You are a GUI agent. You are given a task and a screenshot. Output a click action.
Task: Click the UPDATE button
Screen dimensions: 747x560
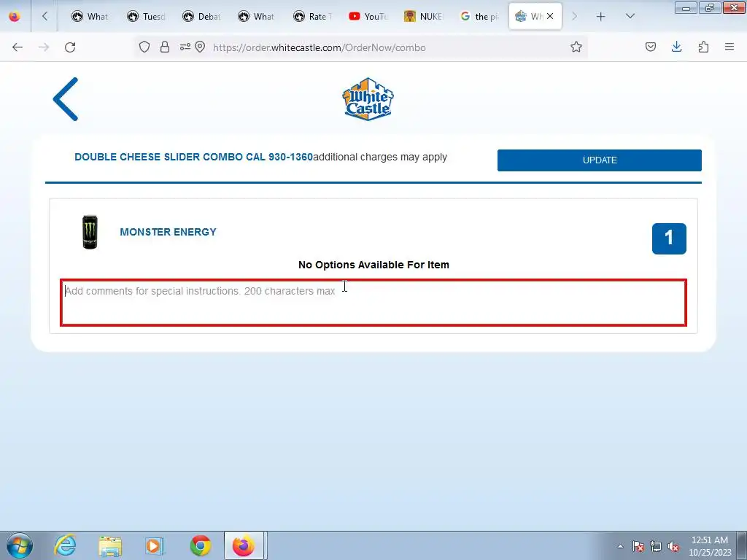point(600,160)
